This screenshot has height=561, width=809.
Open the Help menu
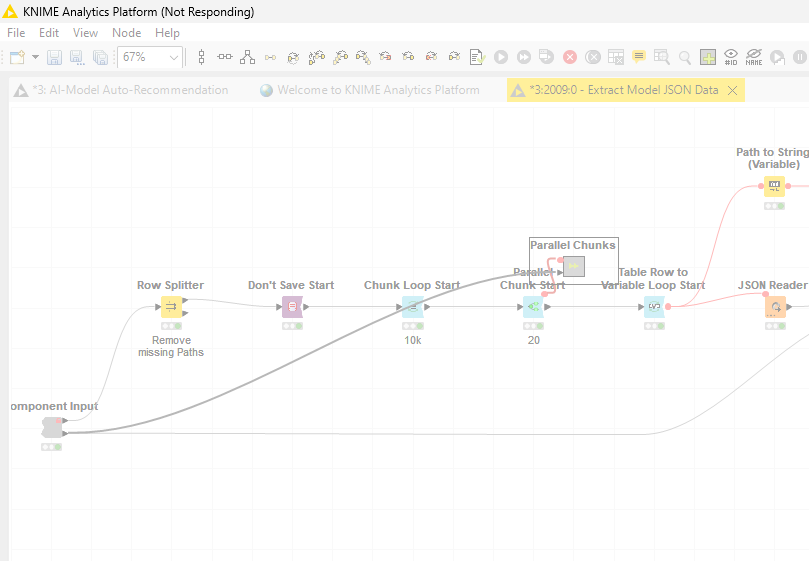pos(167,33)
